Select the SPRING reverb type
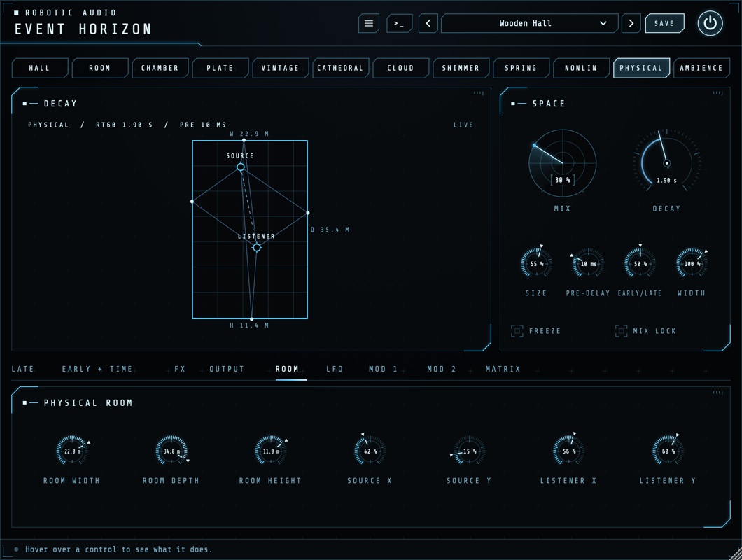 [521, 68]
